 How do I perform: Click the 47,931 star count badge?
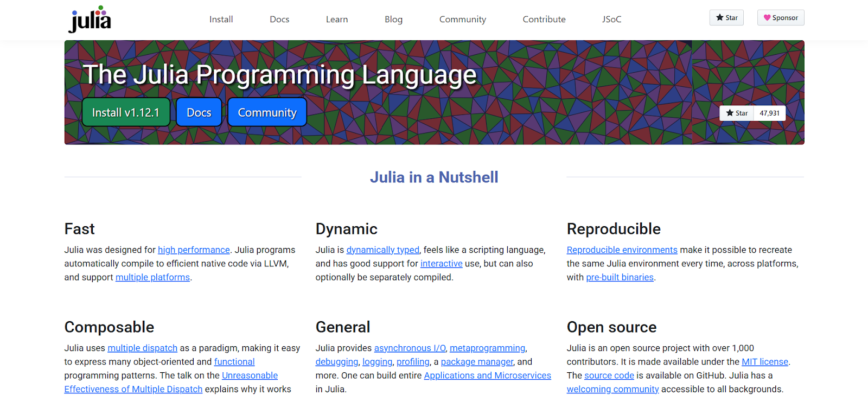(769, 113)
